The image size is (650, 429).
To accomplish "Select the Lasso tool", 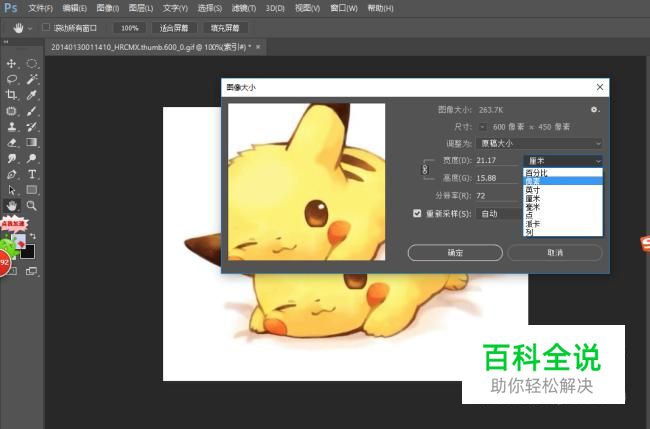I will coord(12,79).
